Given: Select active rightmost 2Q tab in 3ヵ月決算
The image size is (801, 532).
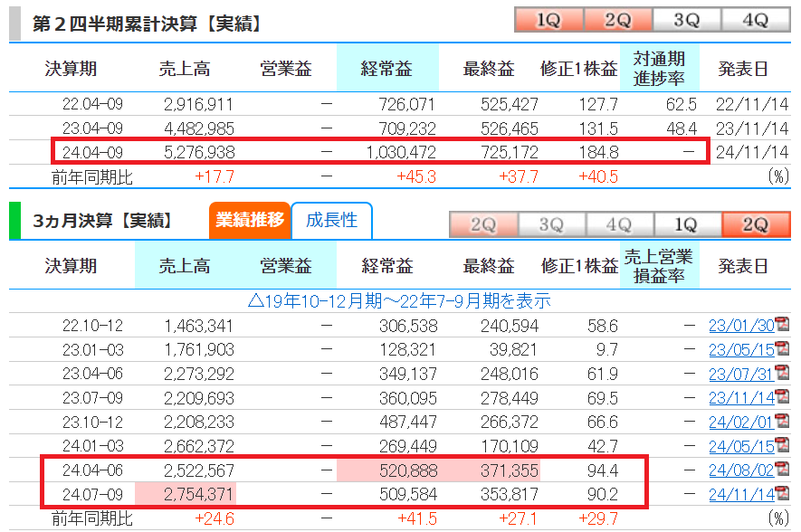Looking at the screenshot, I should coord(756,224).
